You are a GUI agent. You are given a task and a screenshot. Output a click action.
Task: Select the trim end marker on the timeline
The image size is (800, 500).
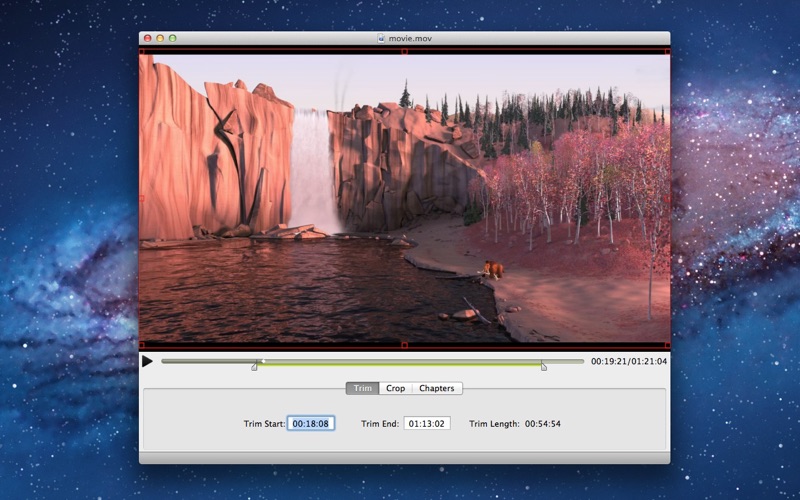pos(544,366)
